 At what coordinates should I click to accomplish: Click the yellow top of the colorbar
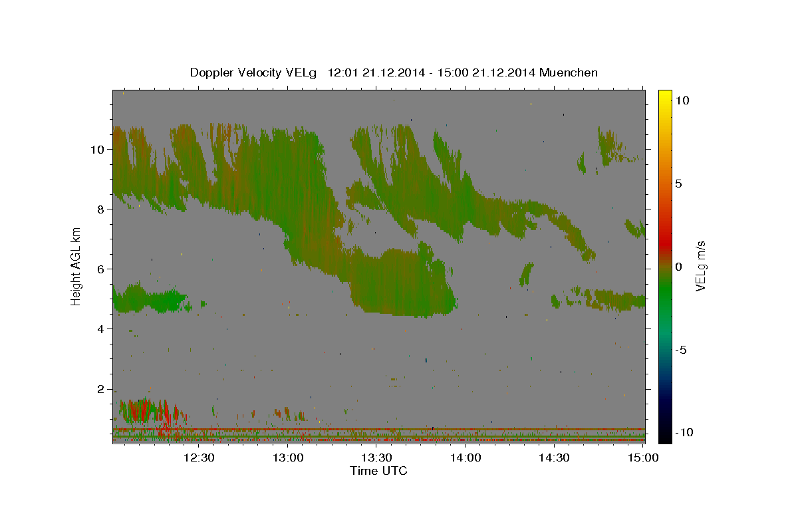coord(665,96)
